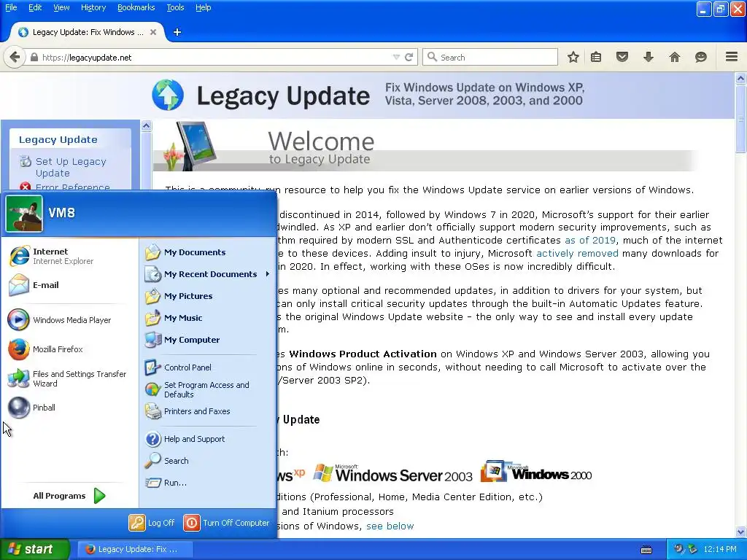Click the on-screen keyboard taskbar icon

[x=646, y=550]
